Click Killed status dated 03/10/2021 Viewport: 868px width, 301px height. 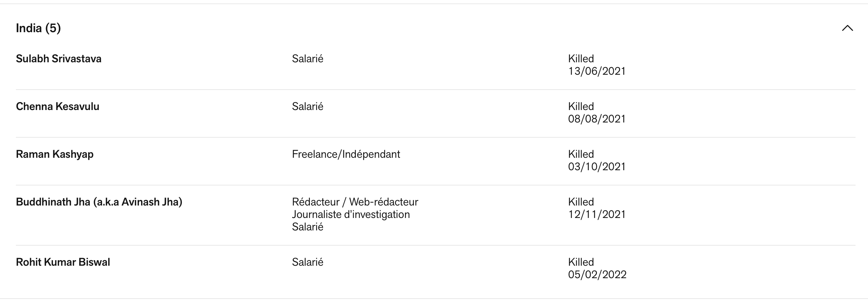click(581, 154)
